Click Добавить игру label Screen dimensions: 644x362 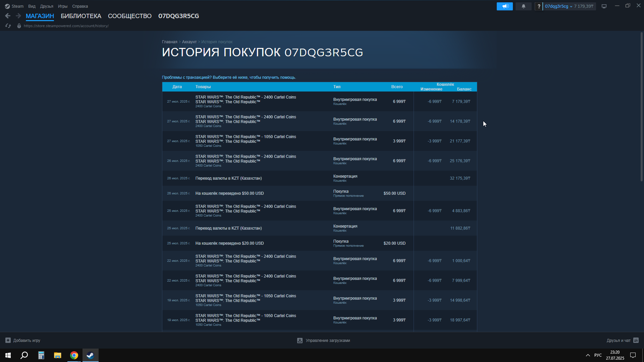[27, 341]
